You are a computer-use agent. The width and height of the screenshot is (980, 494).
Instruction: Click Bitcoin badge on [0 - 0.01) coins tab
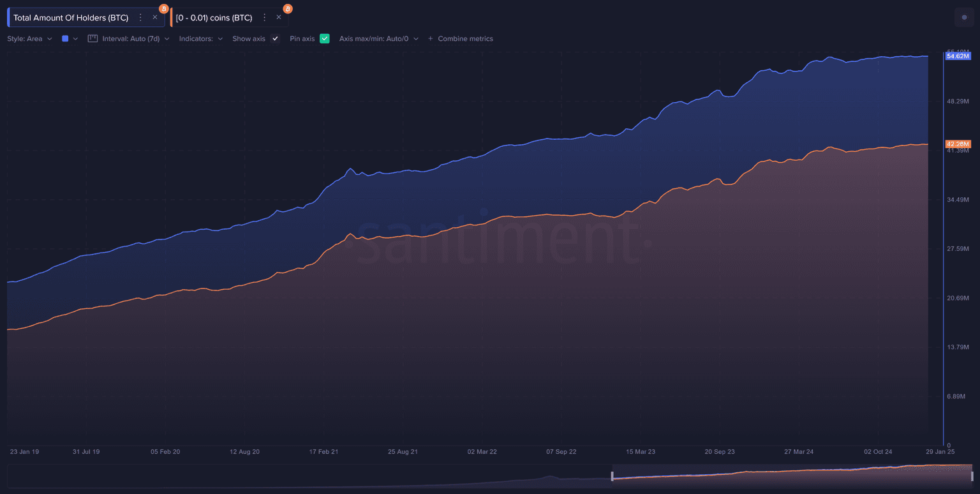[x=288, y=8]
